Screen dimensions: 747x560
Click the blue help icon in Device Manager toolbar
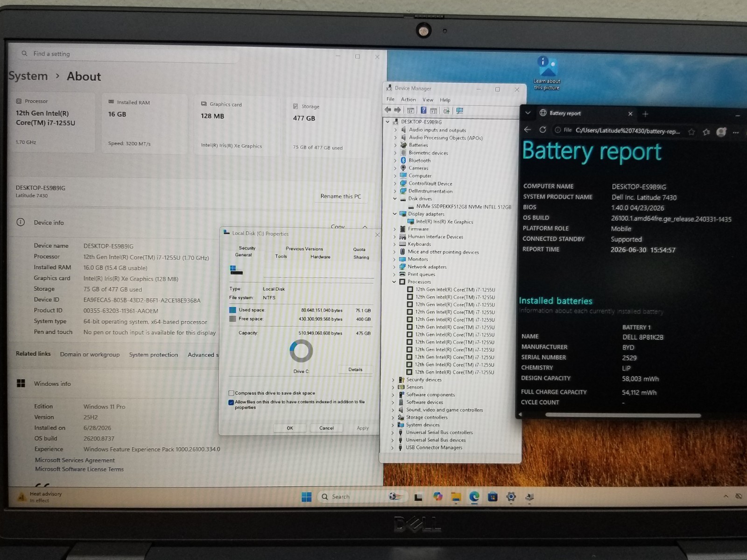click(x=423, y=111)
